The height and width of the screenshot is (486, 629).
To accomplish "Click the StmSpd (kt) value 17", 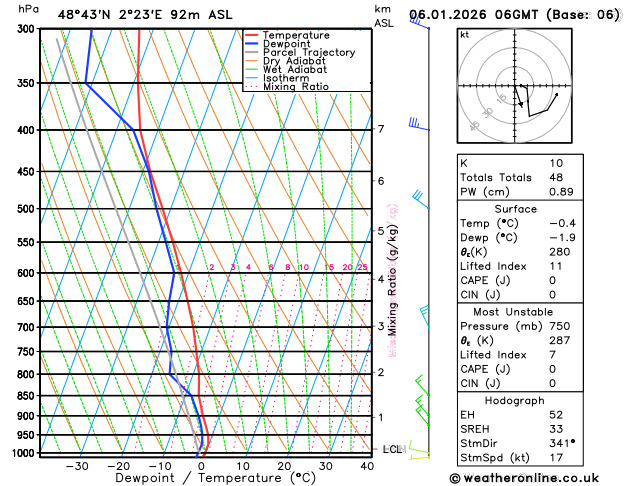I will [556, 458].
